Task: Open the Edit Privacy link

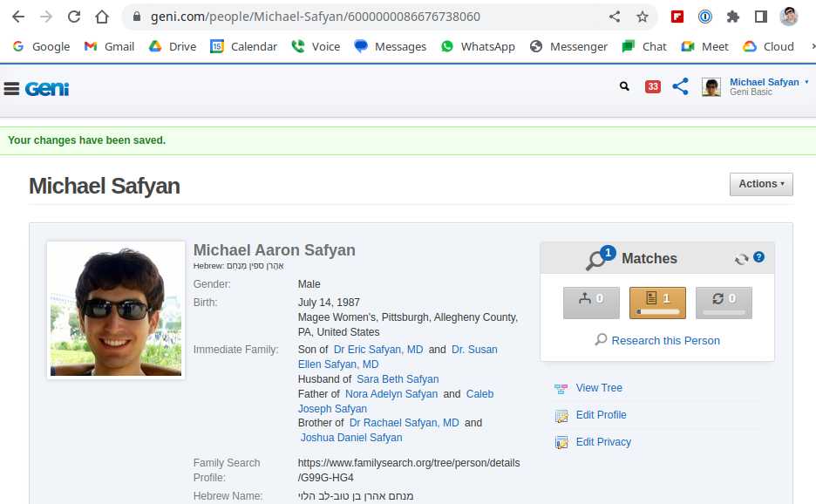Action: [x=603, y=442]
